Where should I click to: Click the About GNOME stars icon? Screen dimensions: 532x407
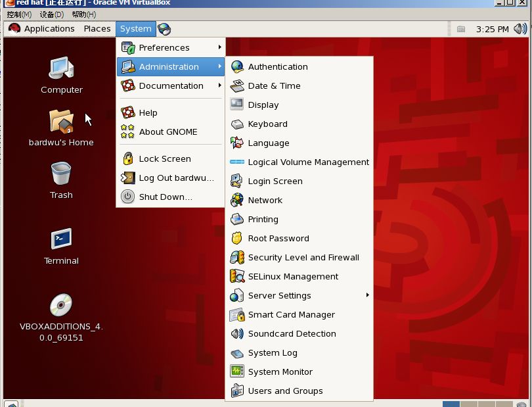coord(128,132)
